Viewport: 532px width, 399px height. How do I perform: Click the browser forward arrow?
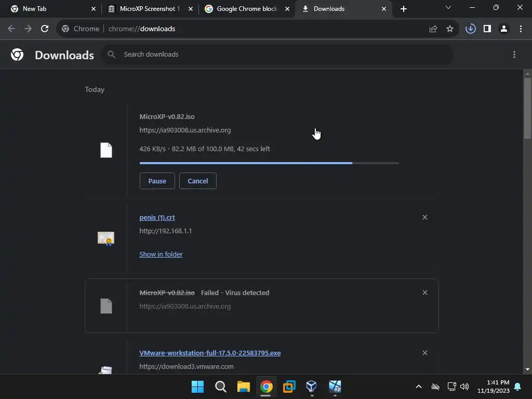[28, 29]
